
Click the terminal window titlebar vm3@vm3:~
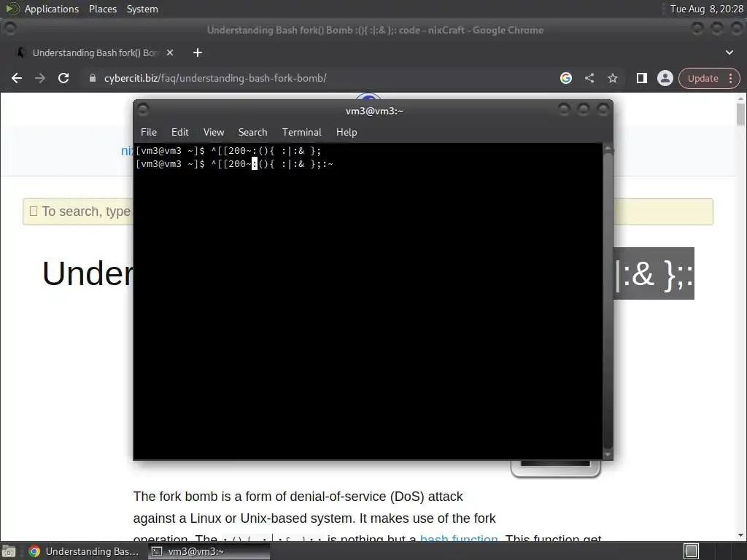click(x=374, y=111)
